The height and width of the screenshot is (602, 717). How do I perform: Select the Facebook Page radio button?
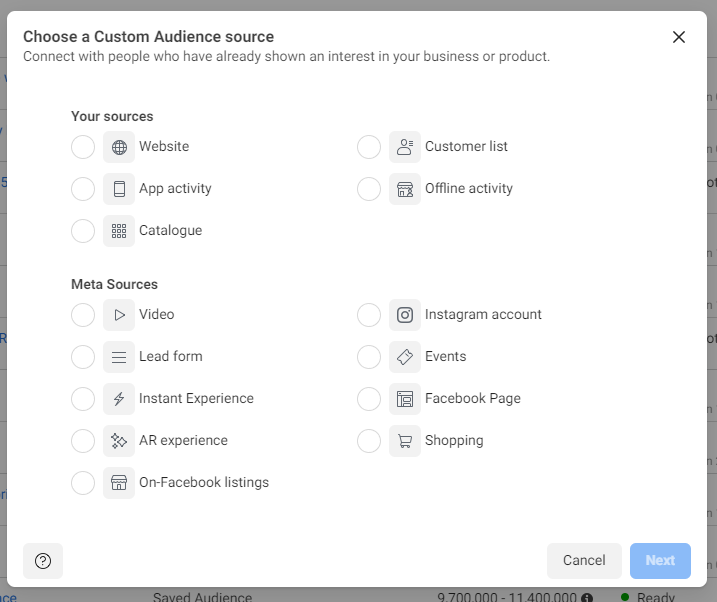[x=369, y=399]
